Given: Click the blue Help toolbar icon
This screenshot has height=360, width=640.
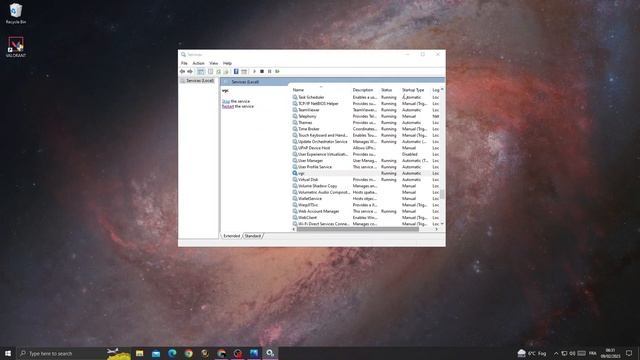Looking at the screenshot, I should [236, 71].
